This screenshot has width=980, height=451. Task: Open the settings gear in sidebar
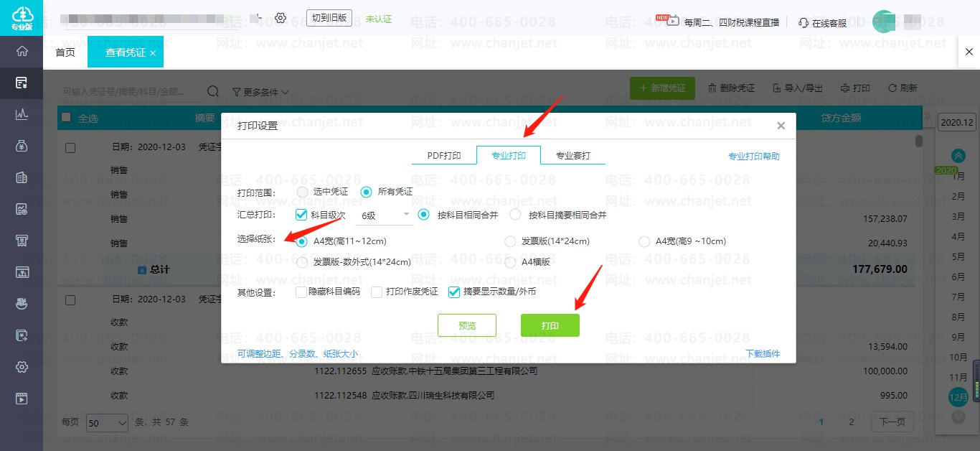[x=22, y=367]
